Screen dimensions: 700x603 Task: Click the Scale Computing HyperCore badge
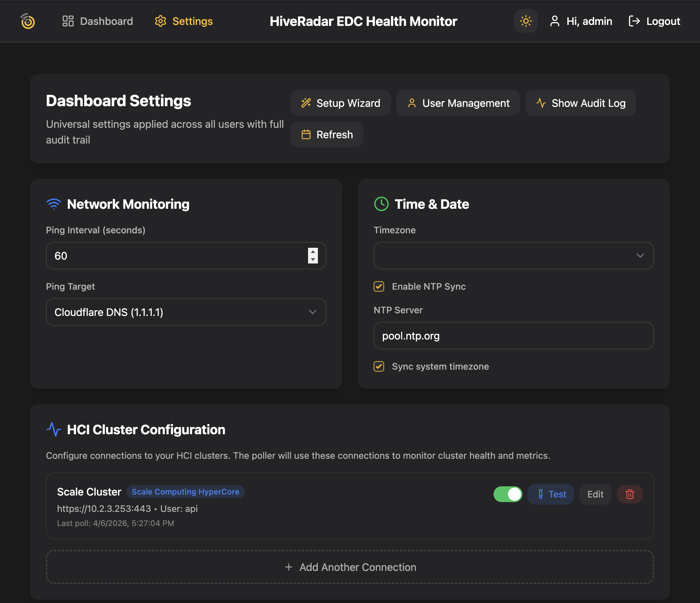point(185,492)
